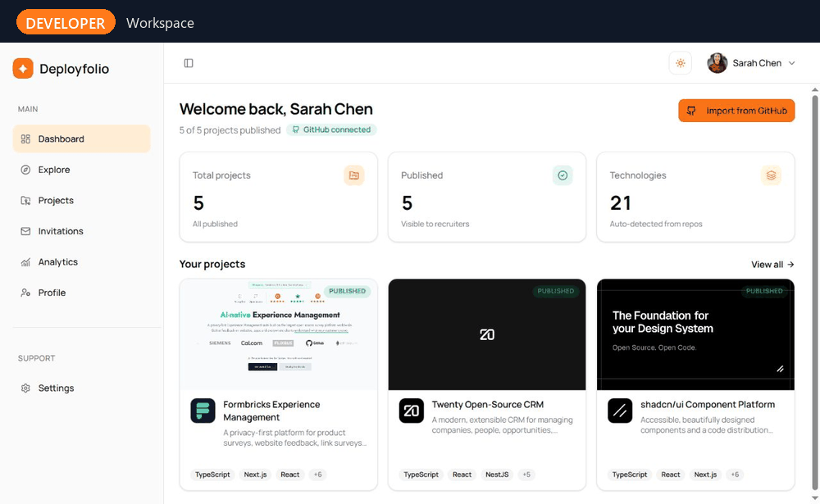Screen dimensions: 820x504
Task: Click the Total projects stat card
Action: click(278, 198)
